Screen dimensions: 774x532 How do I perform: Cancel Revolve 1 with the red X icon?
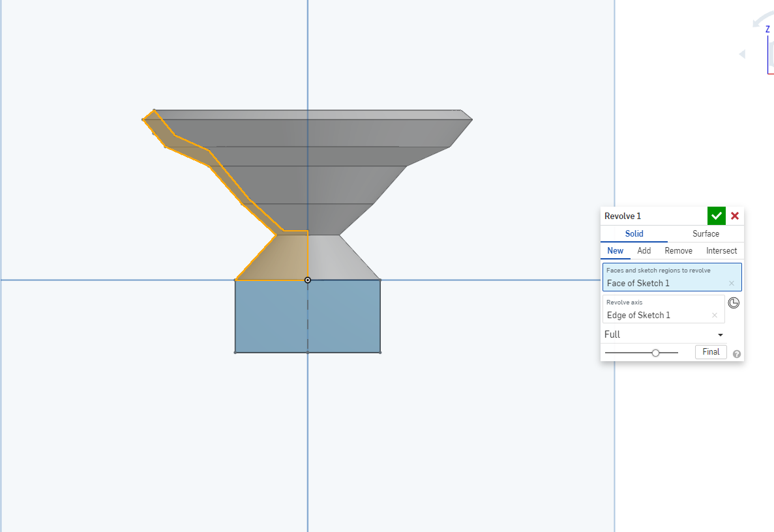click(x=735, y=215)
